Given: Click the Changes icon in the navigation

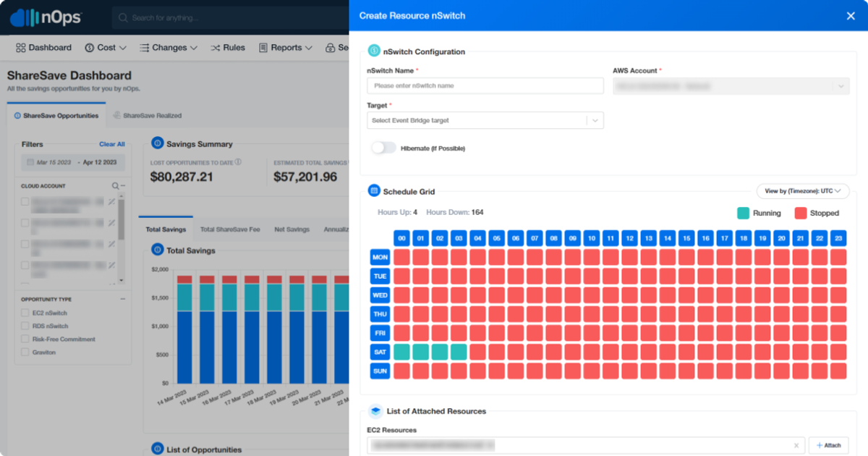Looking at the screenshot, I should pos(145,48).
